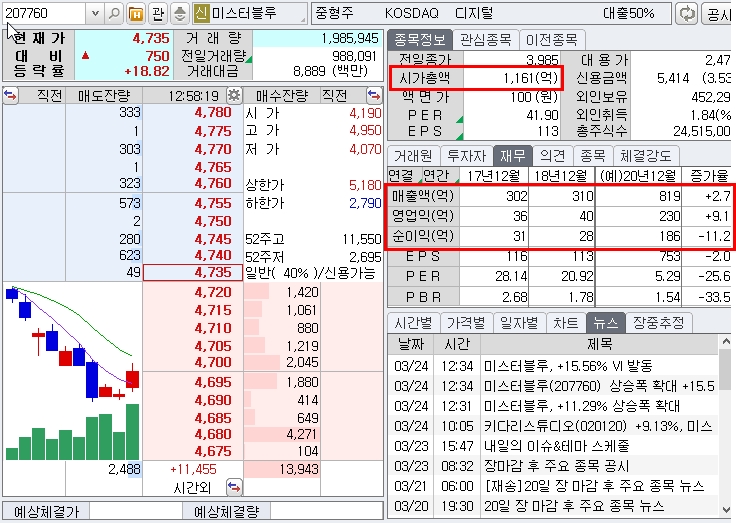Switch to the 차트 tab
Screen dimensions: 736x523
pos(566,323)
